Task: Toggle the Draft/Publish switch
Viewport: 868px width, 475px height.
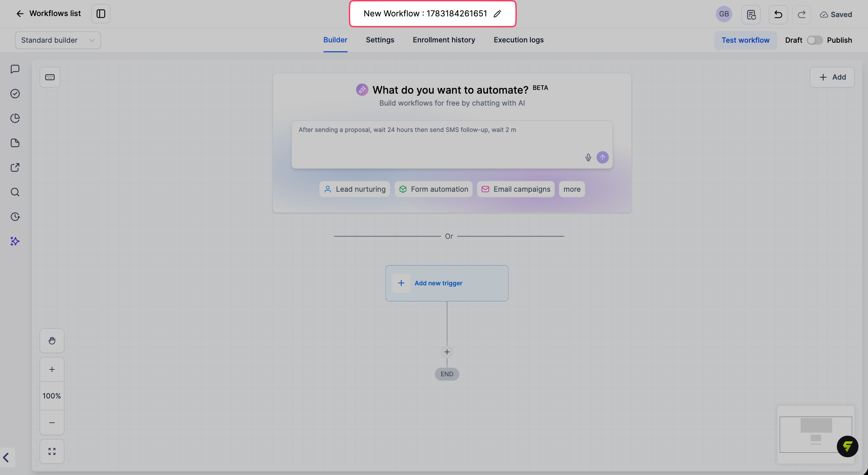Action: (815, 40)
